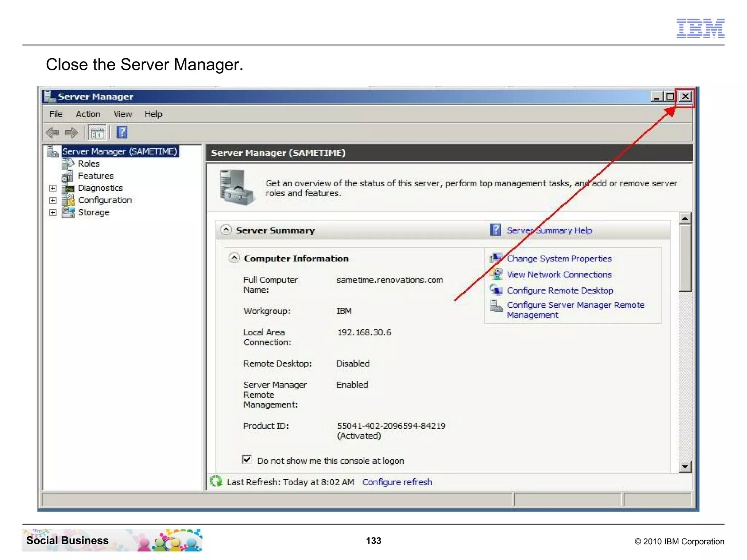Screen dimensions: 747x560
Task: Open the Action menu
Action: (88, 114)
